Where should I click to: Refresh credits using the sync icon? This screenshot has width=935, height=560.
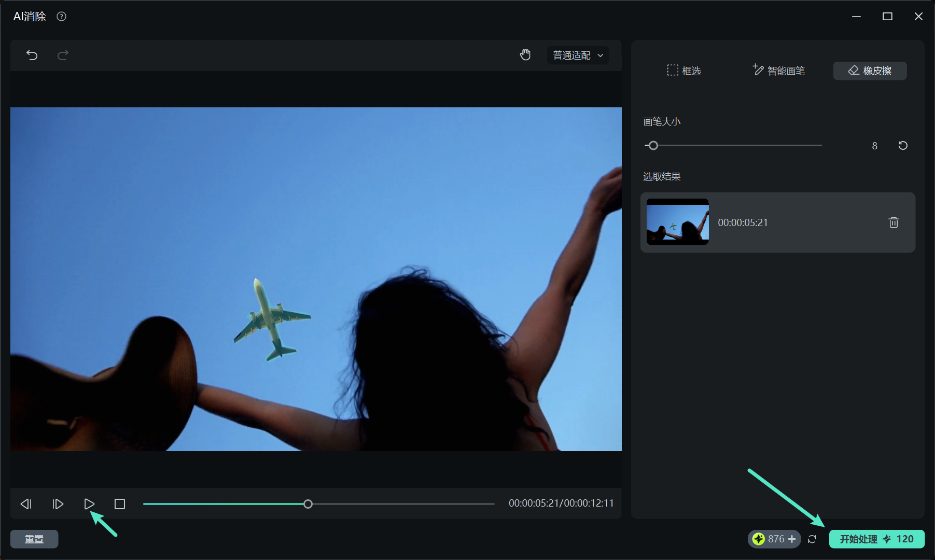coord(812,539)
